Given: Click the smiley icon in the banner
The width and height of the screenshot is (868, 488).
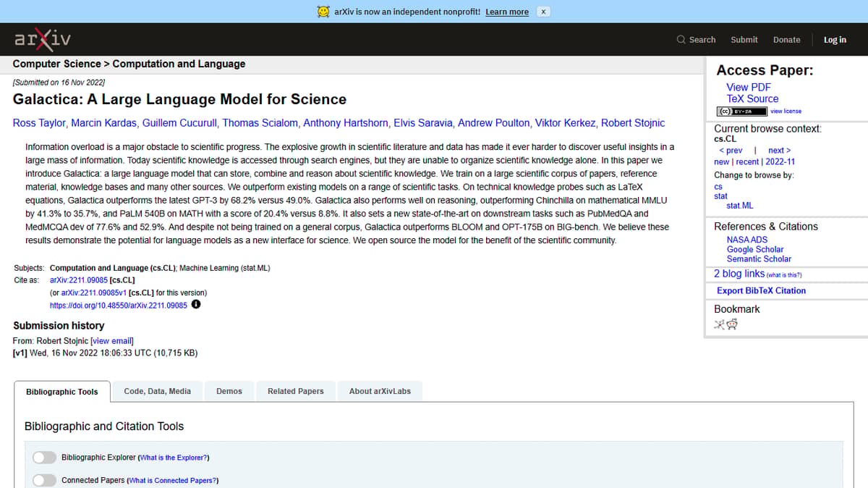Looking at the screenshot, I should (323, 12).
